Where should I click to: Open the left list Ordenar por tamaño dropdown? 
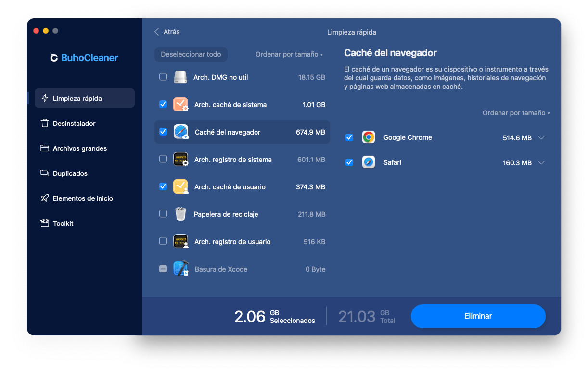pos(289,54)
